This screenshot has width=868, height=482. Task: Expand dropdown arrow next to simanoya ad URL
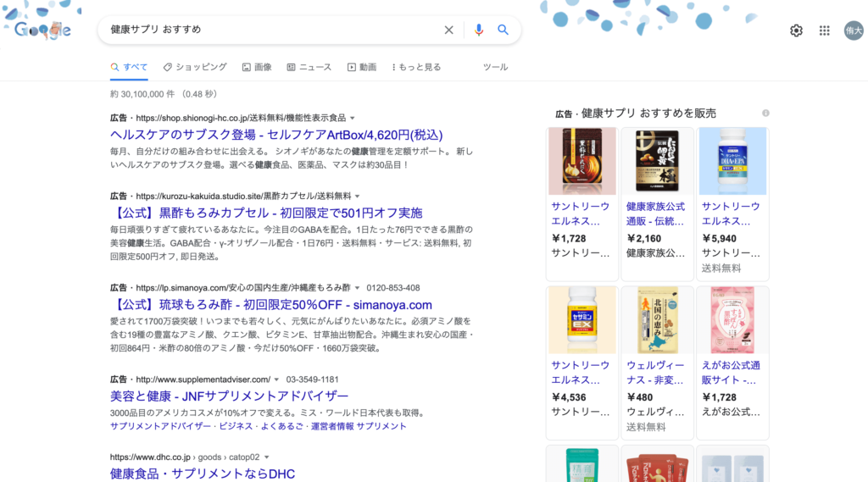coord(357,288)
